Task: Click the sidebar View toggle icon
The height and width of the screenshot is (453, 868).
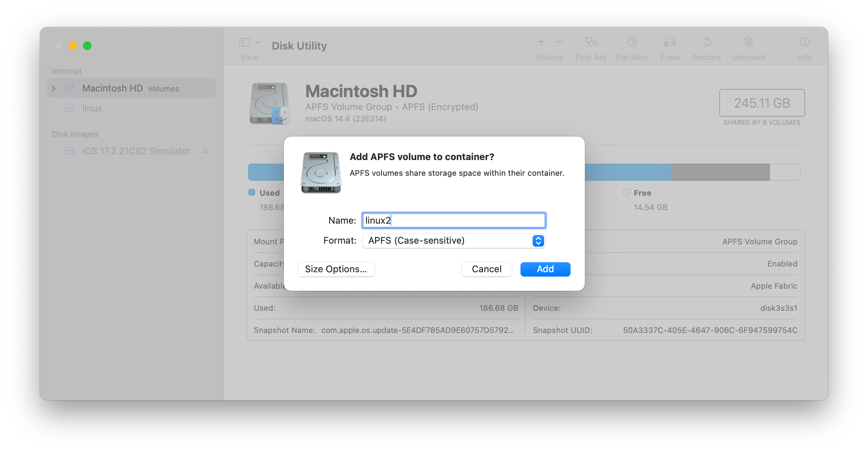Action: pos(245,42)
